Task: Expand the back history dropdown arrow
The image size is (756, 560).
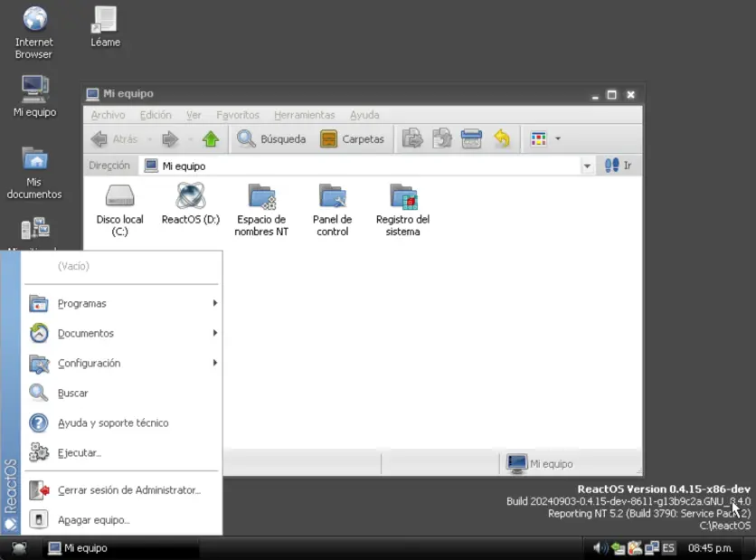Action: [150, 139]
